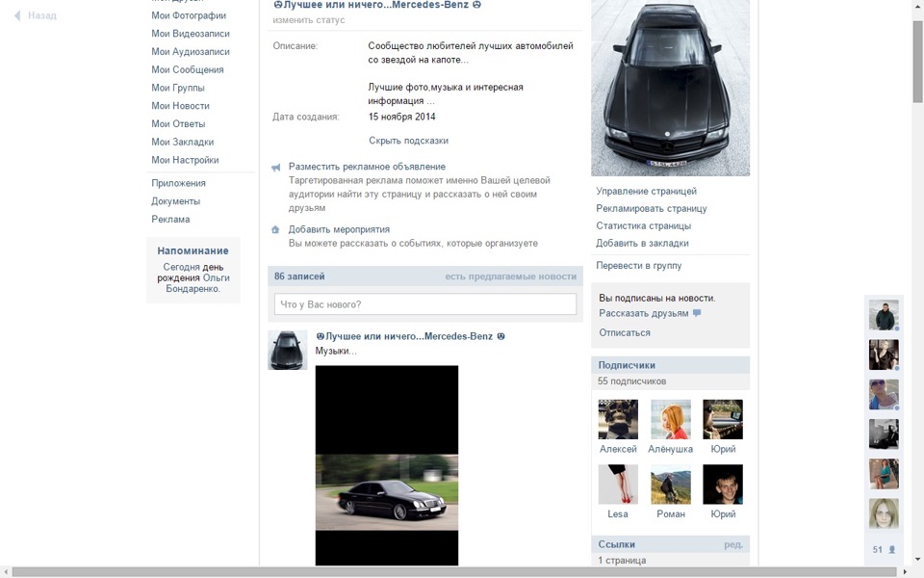Viewport: 924px width, 578px height.
Task: Click the megaphone icon beside Разместить рекламное объявление
Action: (275, 168)
